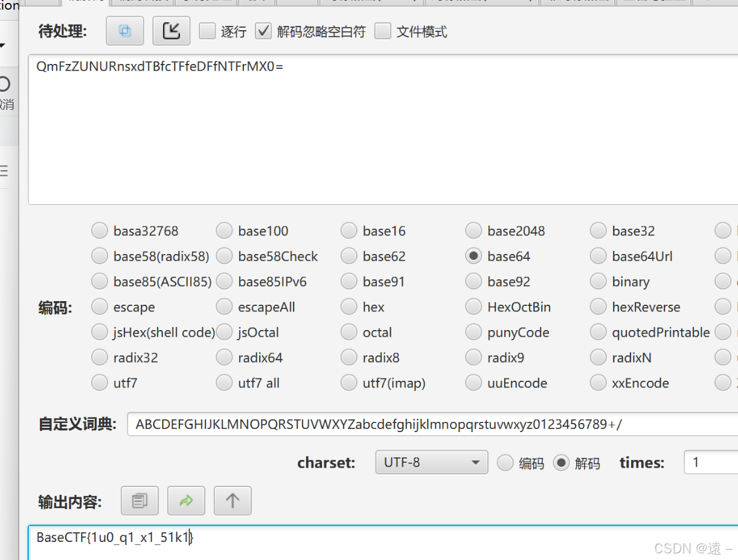This screenshot has height=560, width=738.
Task: Forward the output with the green arrow icon
Action: (186, 500)
